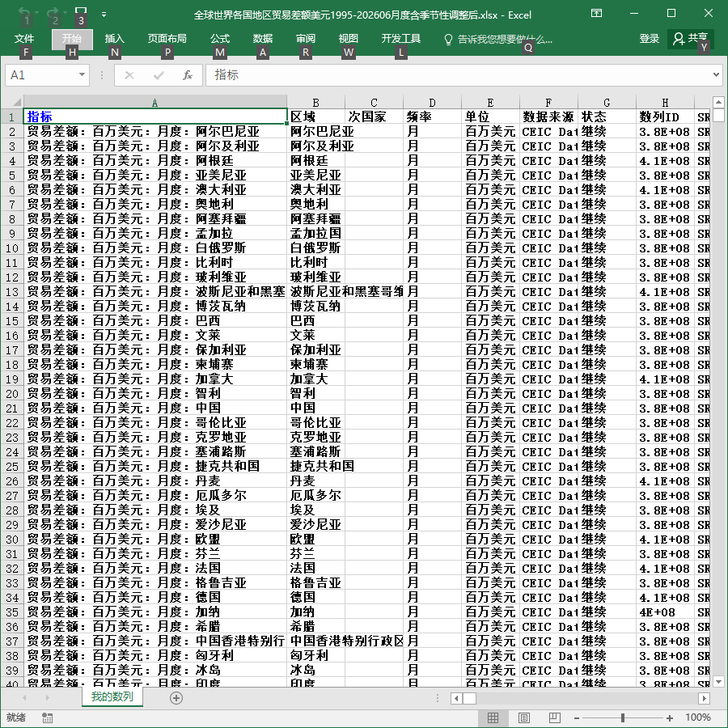Switch to Page Break Preview view
This screenshot has height=728, width=728.
554,717
